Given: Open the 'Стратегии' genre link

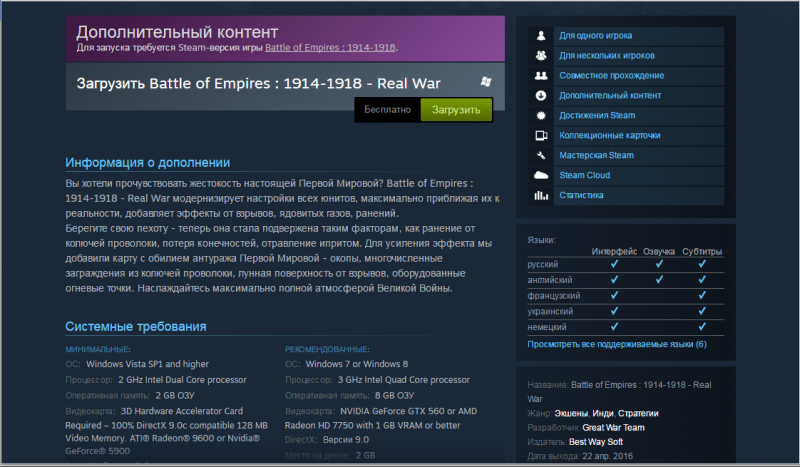Looking at the screenshot, I should pos(638,413).
